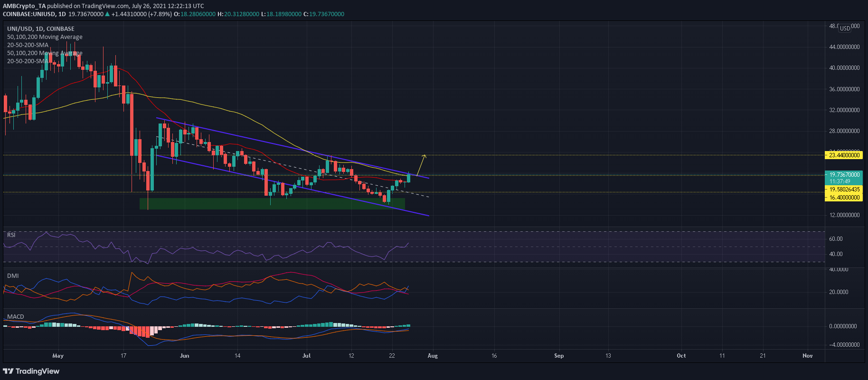Click the 17 date label on time axis
Screen dimensions: 868x380
[x=123, y=356]
